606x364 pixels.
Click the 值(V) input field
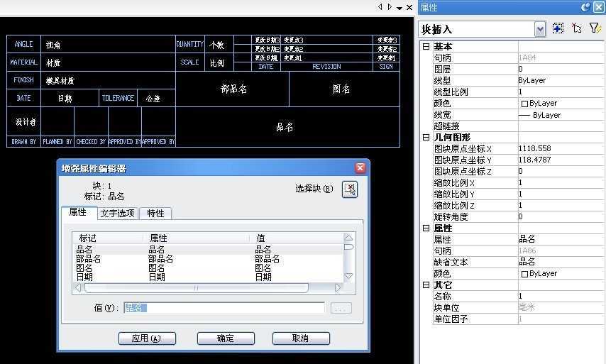click(x=224, y=308)
